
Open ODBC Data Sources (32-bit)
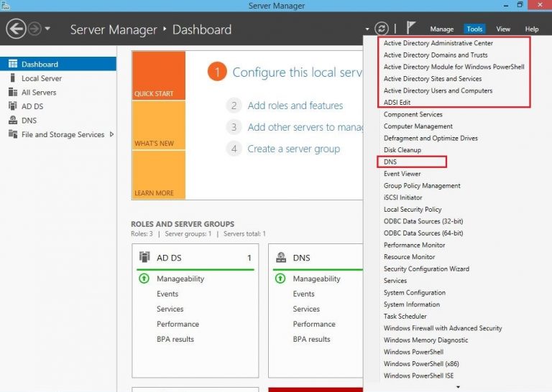423,221
